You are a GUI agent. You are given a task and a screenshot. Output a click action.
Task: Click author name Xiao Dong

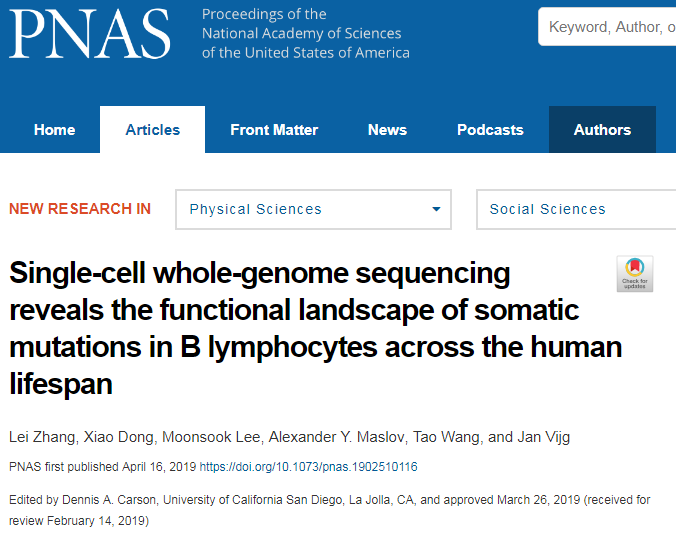pos(119,437)
